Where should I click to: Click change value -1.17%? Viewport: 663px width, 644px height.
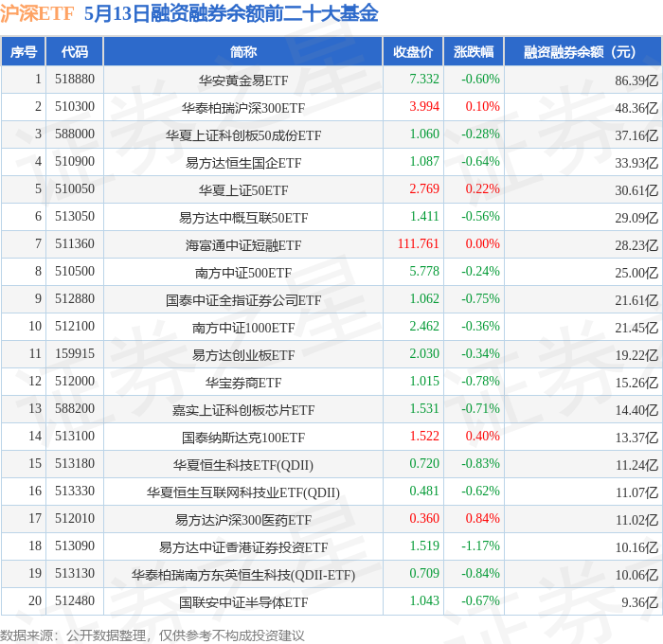(x=480, y=546)
